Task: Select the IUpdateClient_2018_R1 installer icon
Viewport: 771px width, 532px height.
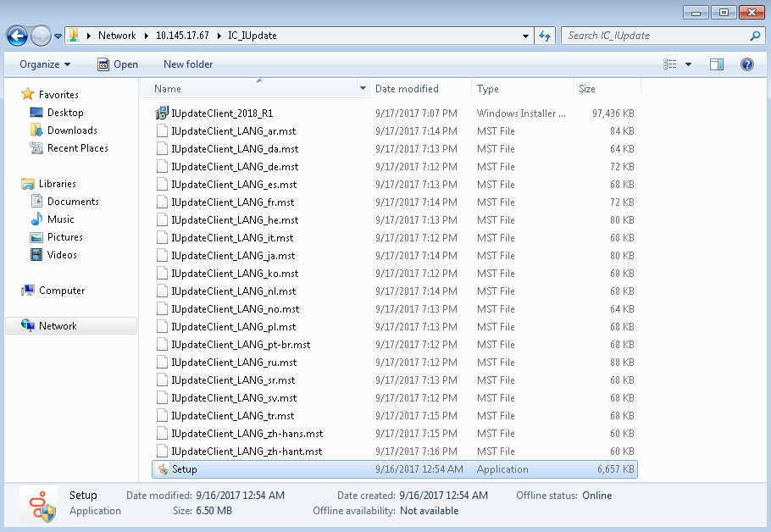Action: click(161, 112)
